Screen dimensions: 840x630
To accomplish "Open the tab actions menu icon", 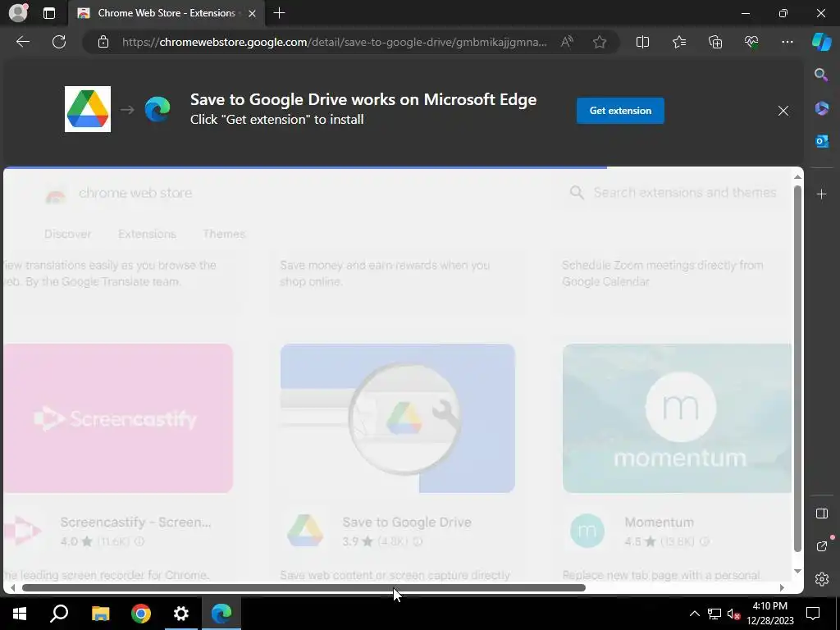I will (48, 13).
